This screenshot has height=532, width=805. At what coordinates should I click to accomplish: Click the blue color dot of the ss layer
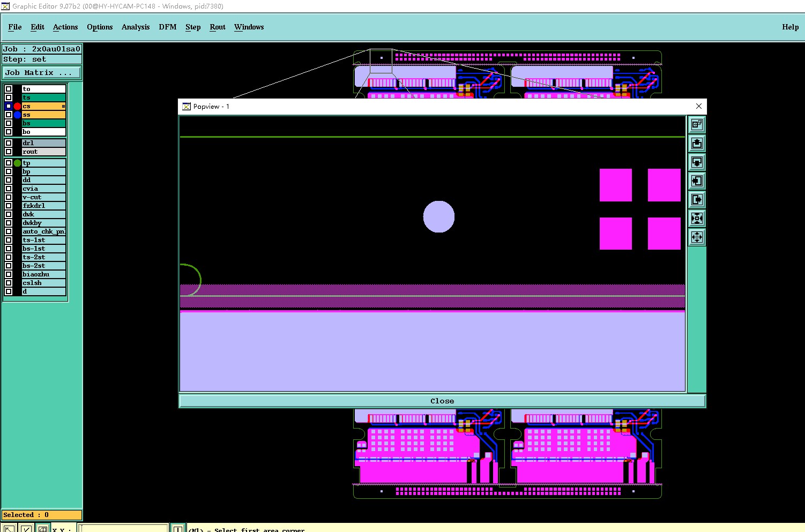click(17, 115)
